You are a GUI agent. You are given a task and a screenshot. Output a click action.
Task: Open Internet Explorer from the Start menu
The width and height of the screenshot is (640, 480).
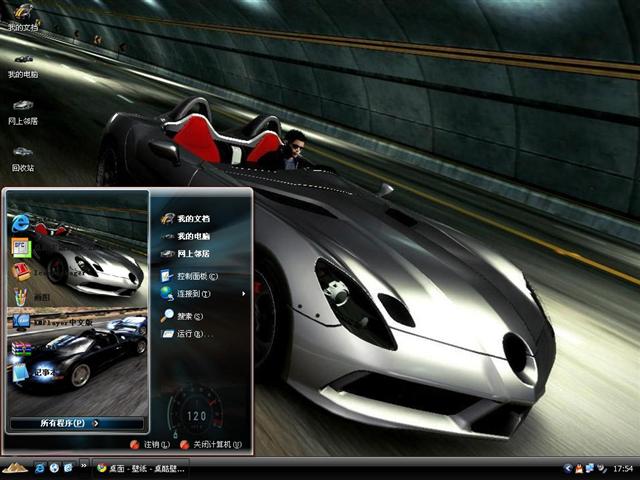20,222
